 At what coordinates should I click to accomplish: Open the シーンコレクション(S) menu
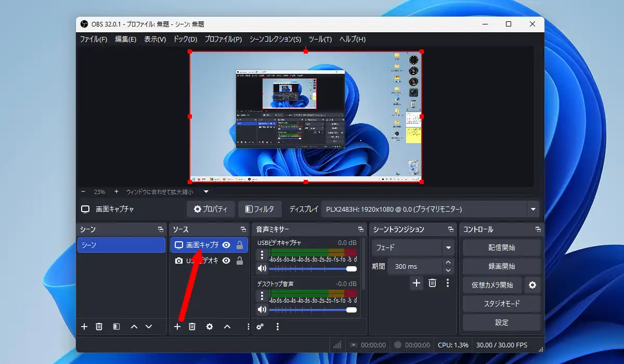coord(275,39)
